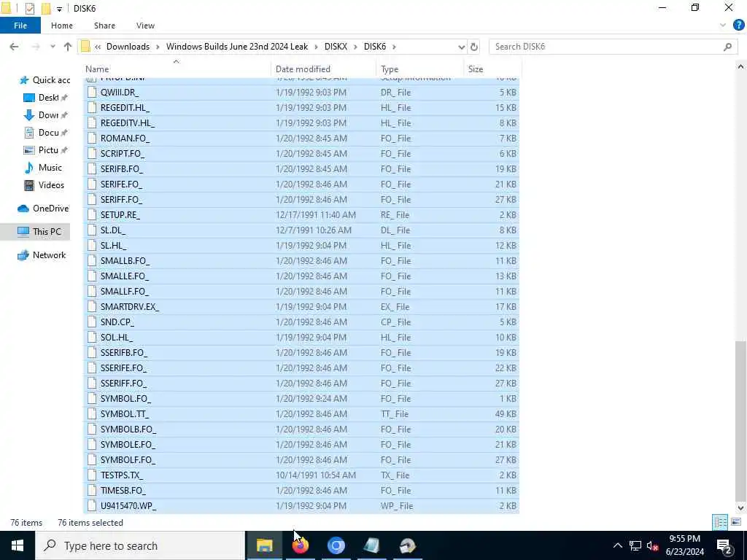Open Documents in the navigation pane

pyautogui.click(x=46, y=133)
